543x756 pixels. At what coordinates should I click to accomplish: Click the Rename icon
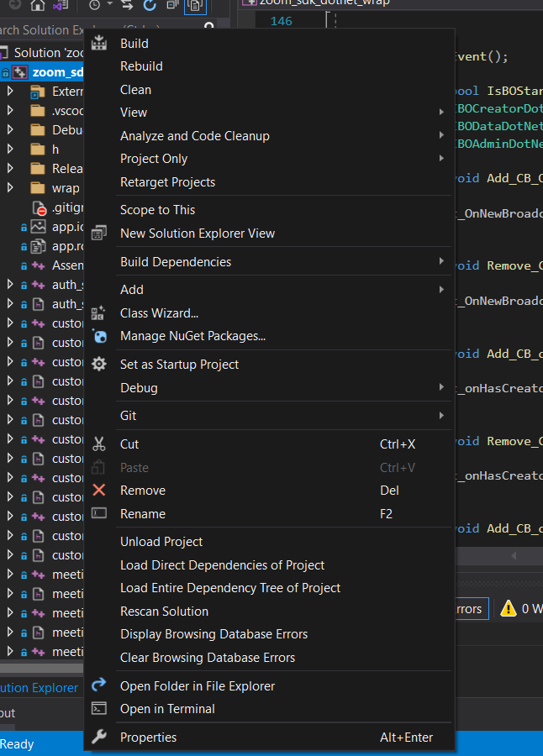(99, 513)
